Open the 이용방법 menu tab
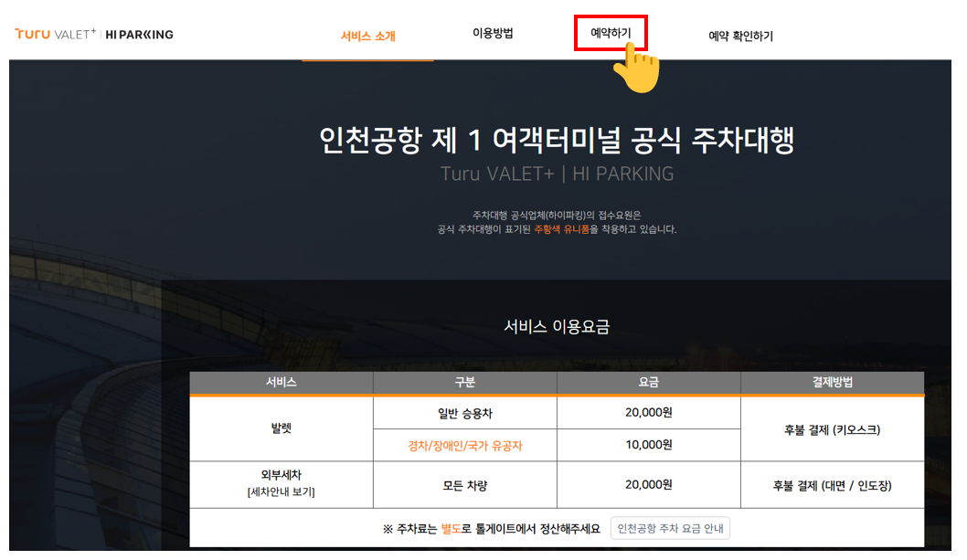The height and width of the screenshot is (560, 967). pyautogui.click(x=493, y=33)
